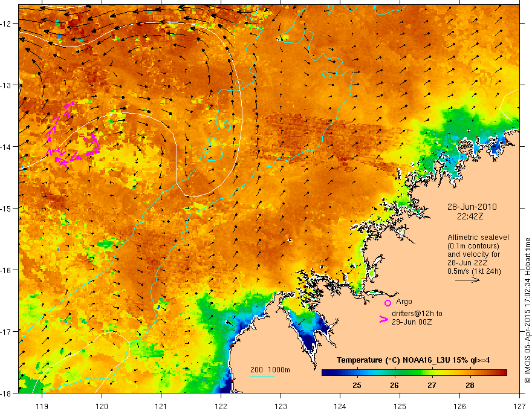Click longitude axis label 120
The image size is (532, 411).
pyautogui.click(x=102, y=406)
